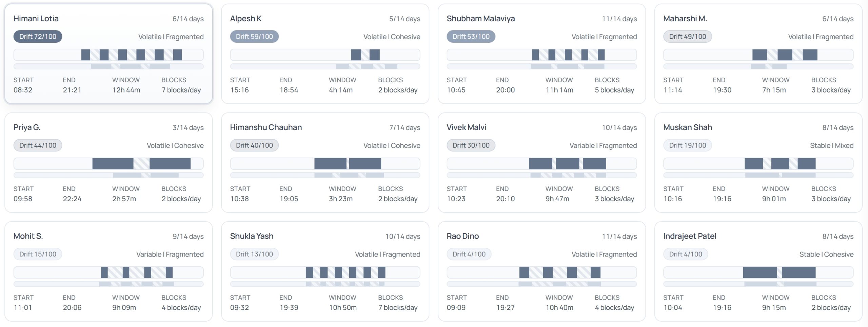Select the Drift 13/100 badge
This screenshot has width=868, height=327.
click(x=254, y=254)
